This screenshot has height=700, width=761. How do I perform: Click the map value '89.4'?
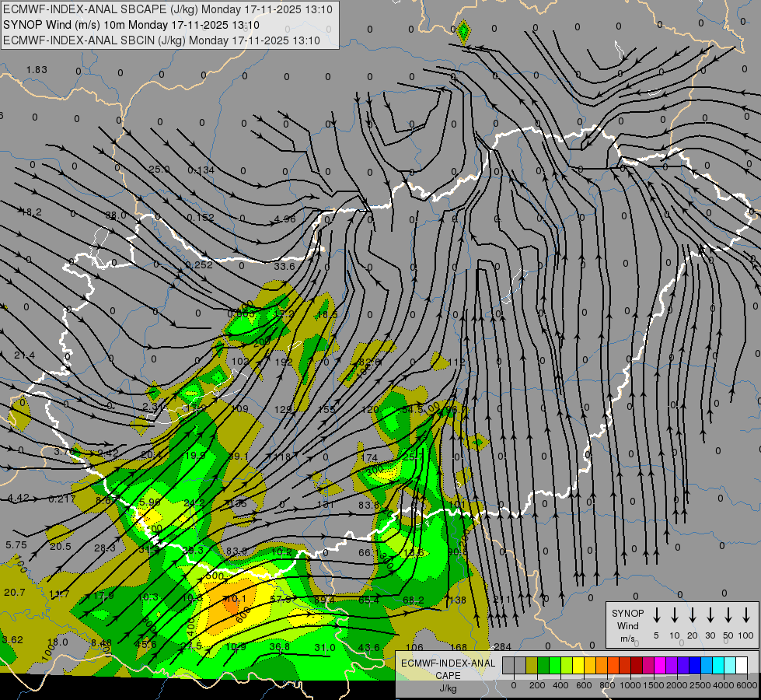point(324,600)
